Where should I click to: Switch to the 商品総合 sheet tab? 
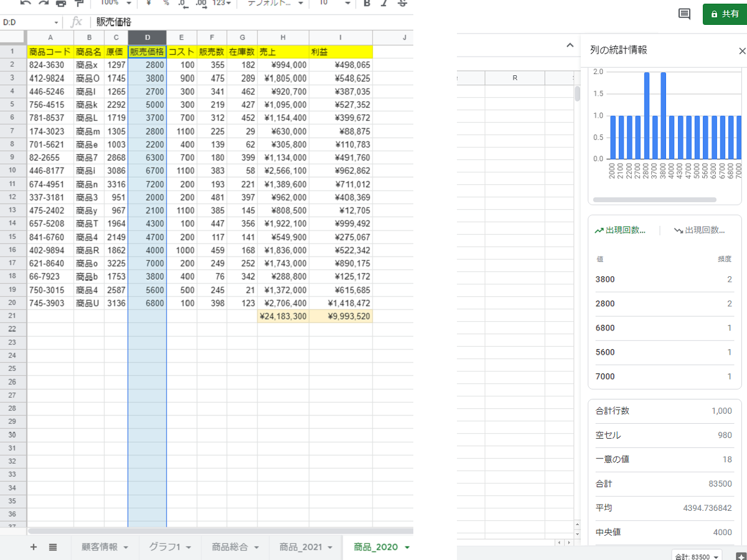[230, 547]
